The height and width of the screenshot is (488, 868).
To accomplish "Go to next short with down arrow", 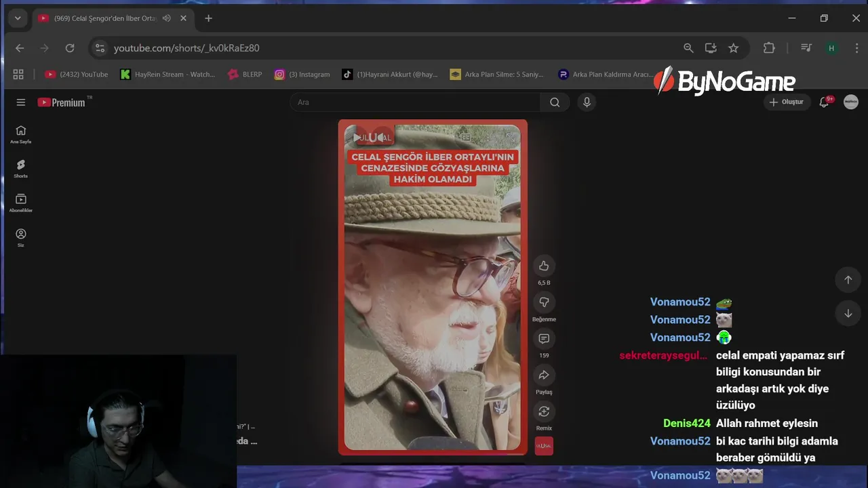I will point(848,313).
